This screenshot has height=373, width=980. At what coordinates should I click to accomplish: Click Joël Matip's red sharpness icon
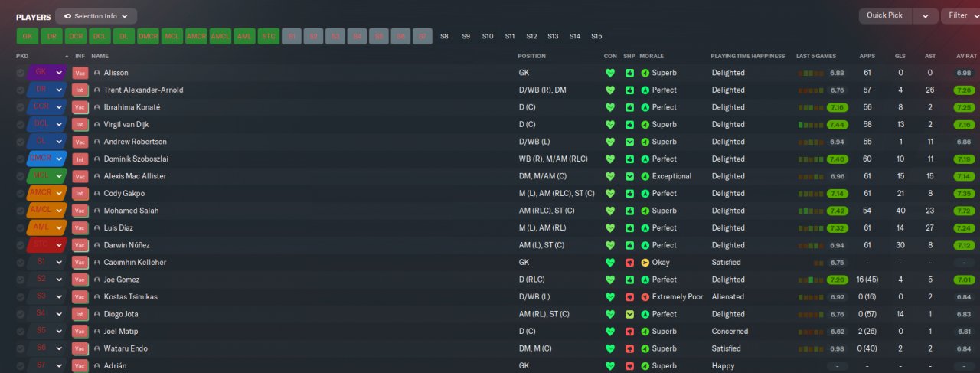629,332
